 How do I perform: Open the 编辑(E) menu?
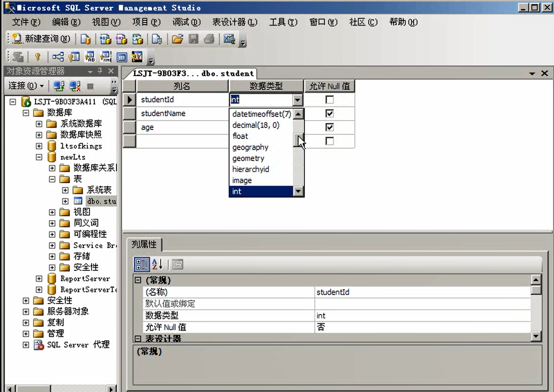66,22
